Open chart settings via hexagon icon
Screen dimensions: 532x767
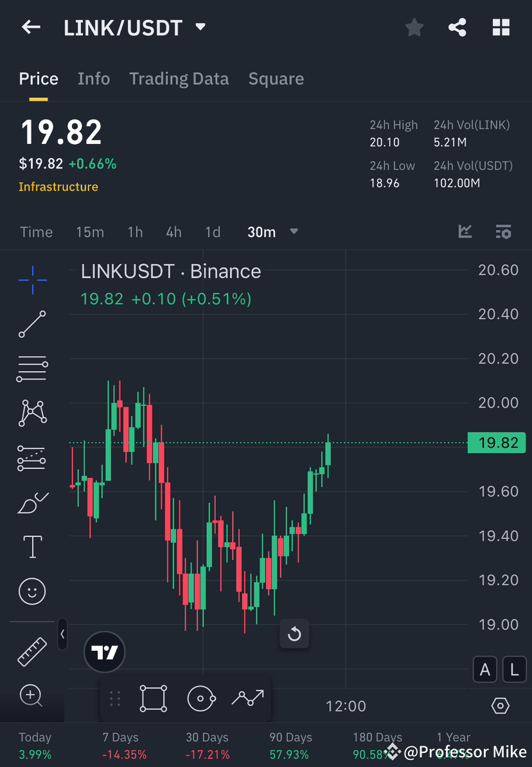point(501,705)
